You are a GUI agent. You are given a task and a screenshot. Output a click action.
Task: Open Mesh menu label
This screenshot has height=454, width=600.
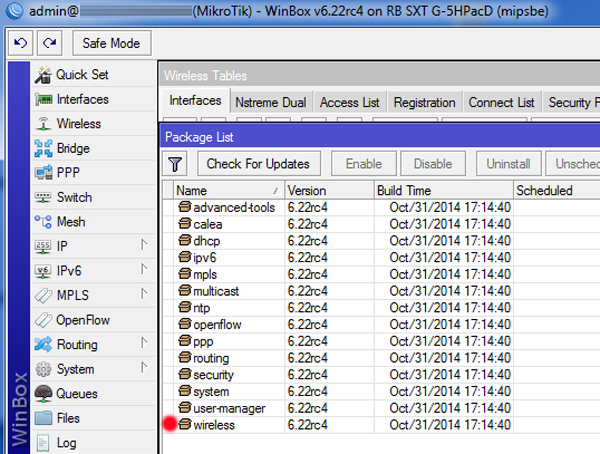pyautogui.click(x=71, y=222)
